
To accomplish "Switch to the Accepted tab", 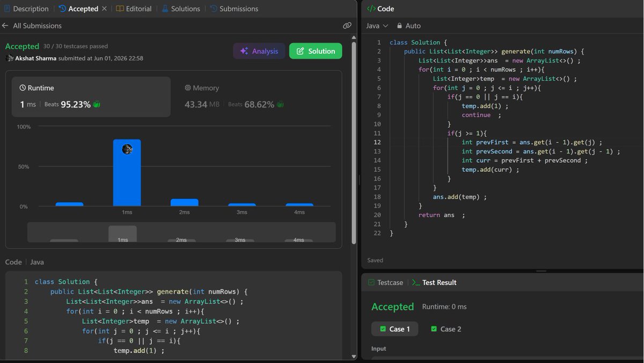I will tap(79, 9).
